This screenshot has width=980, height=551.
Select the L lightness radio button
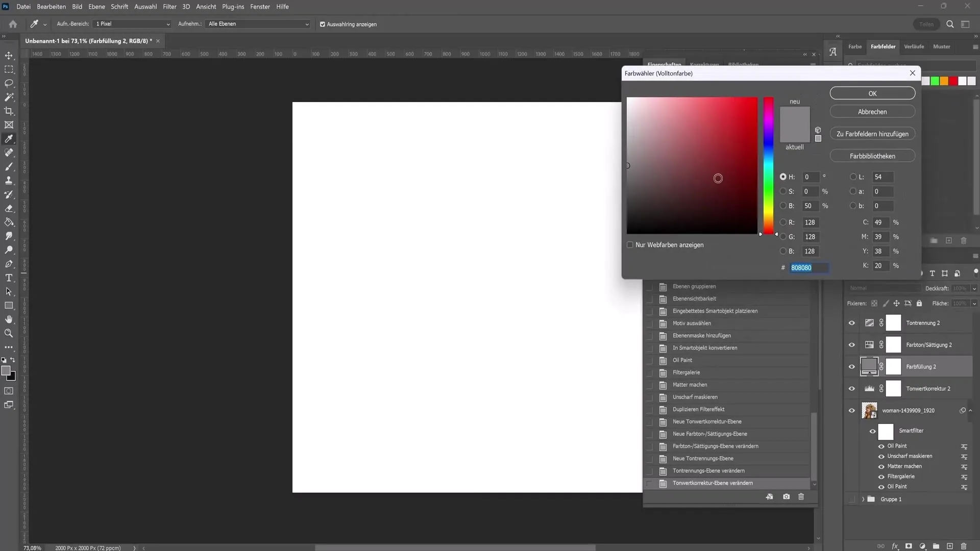[853, 177]
